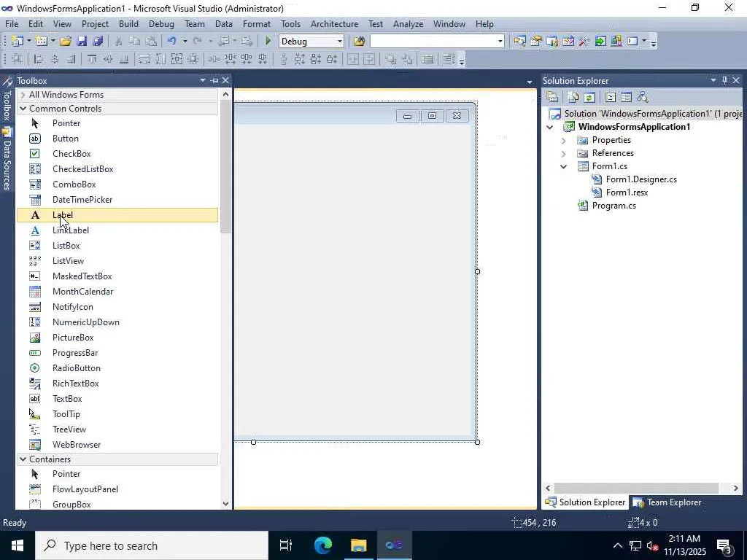Open the Debug menu
747x560 pixels.
(x=161, y=24)
